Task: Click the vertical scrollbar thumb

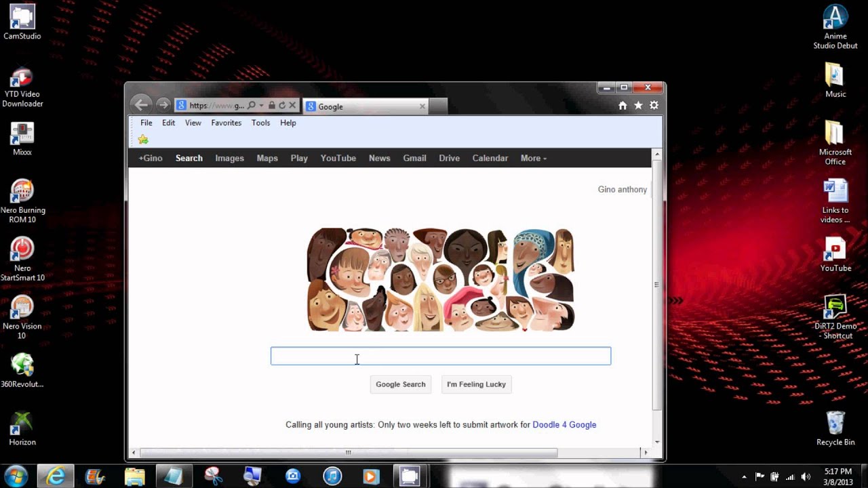Action: tap(656, 285)
